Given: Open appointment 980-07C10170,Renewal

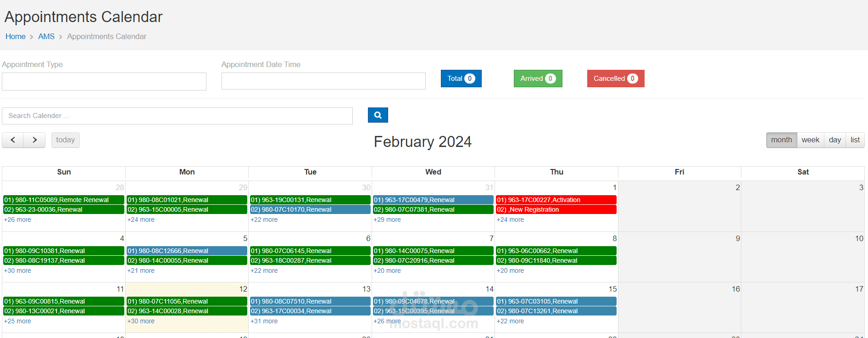Looking at the screenshot, I should (310, 209).
